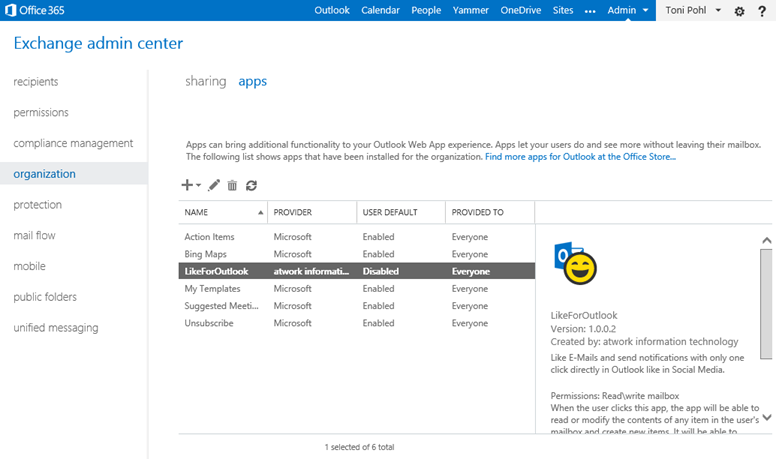
Task: Open the more navigation ellipsis menu
Action: [590, 11]
